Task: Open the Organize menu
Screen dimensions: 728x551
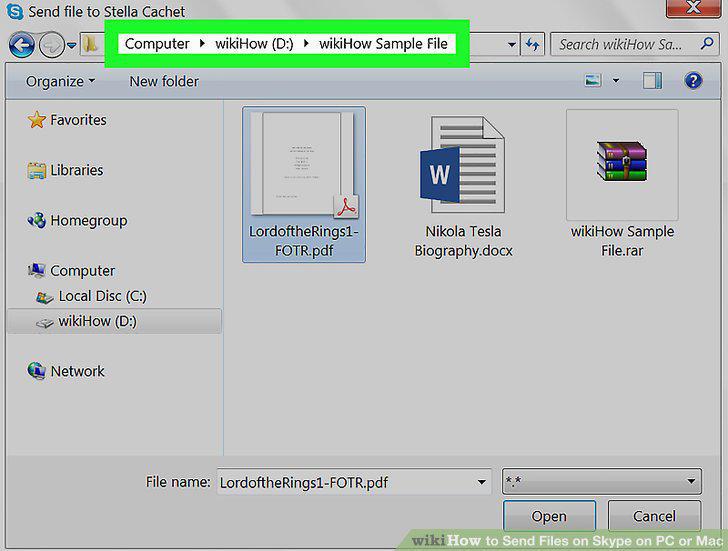Action: coord(60,81)
